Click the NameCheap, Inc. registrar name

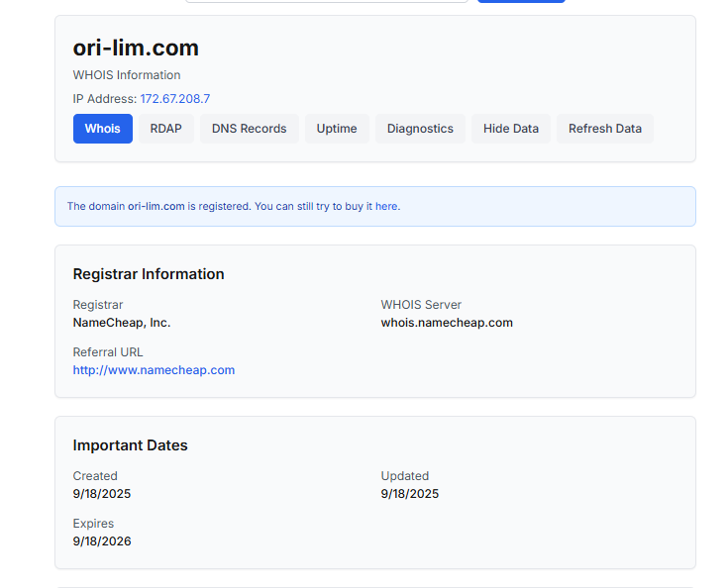coord(122,323)
